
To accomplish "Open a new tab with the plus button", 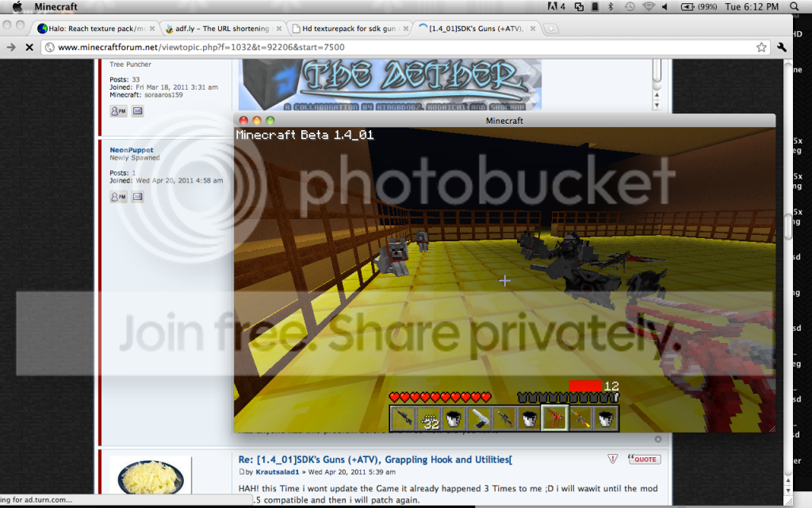I will [x=550, y=29].
